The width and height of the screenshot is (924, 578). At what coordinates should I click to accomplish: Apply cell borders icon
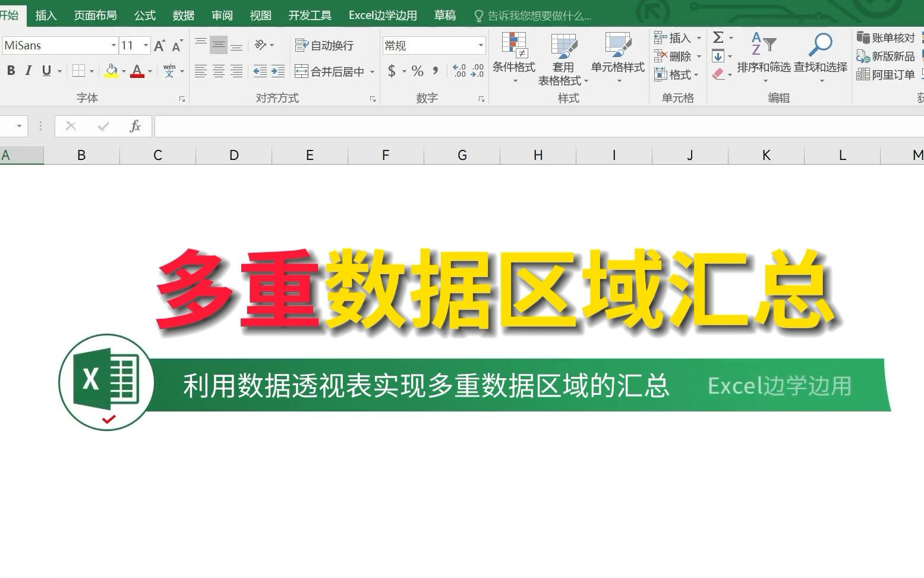[78, 71]
